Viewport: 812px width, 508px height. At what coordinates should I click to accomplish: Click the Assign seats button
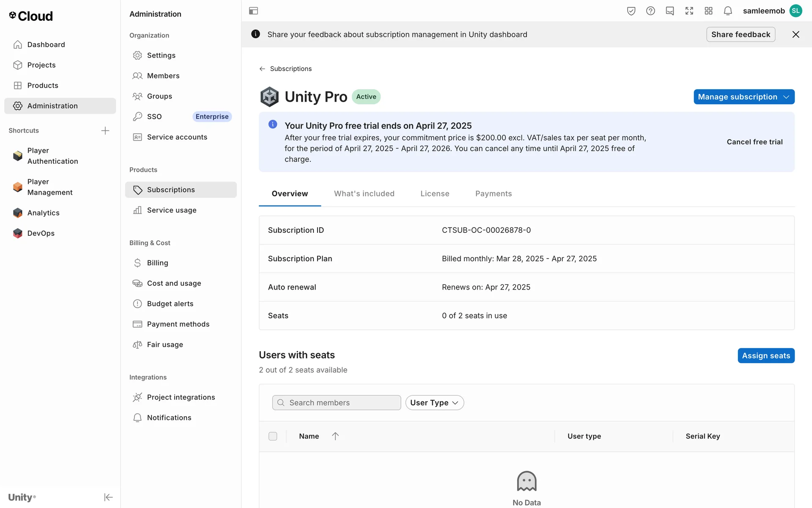point(765,356)
